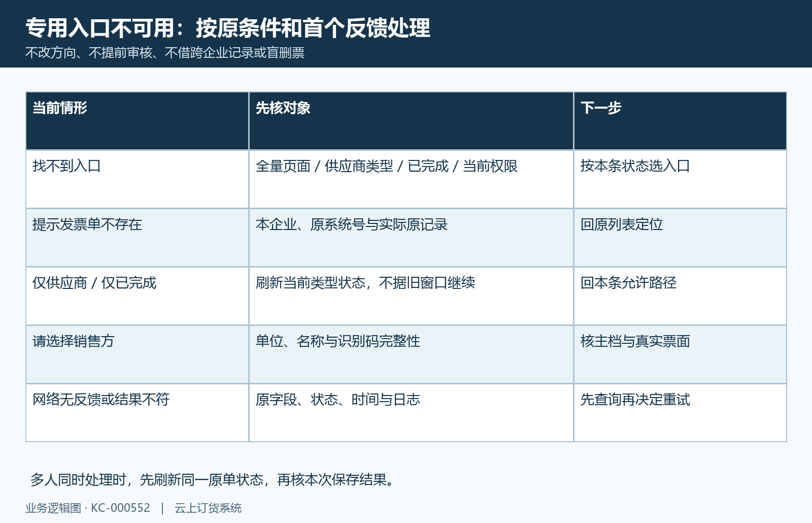Click the footer text 云上订货系统
Viewport: 812px width, 523px height.
coord(208,508)
